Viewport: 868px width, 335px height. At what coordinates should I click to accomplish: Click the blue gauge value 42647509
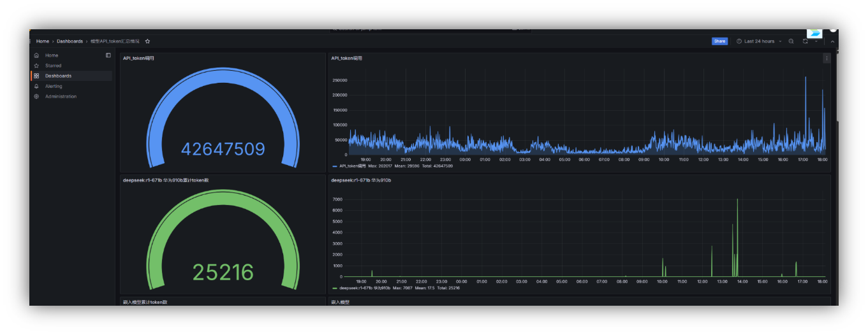[x=223, y=149]
